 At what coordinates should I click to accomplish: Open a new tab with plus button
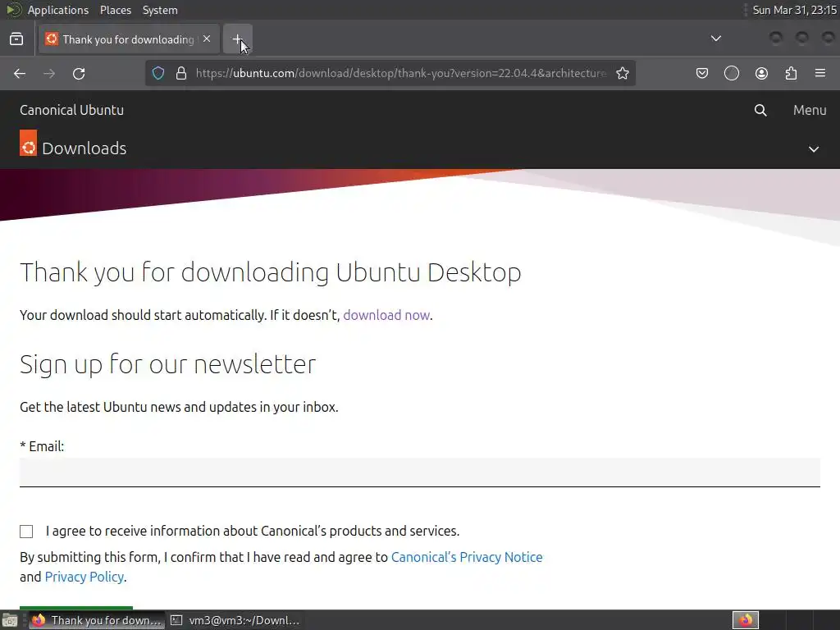tap(237, 39)
